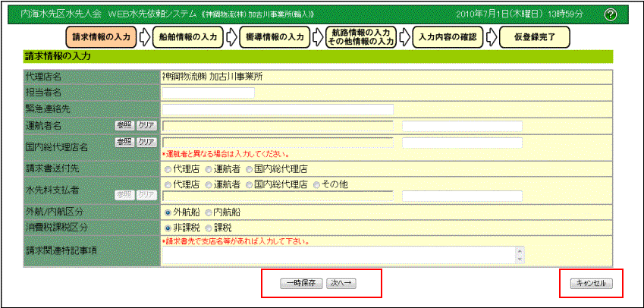Choose 内航船 radio option

[x=208, y=212]
